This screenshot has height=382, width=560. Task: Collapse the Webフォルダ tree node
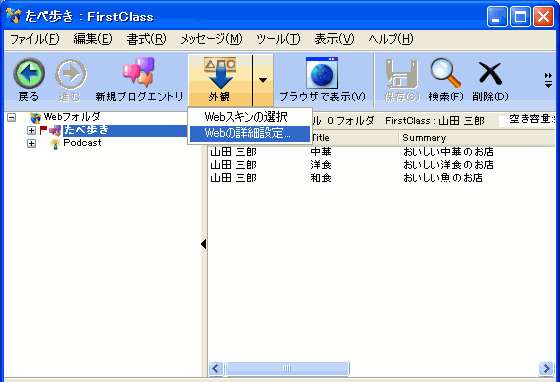tap(11, 117)
